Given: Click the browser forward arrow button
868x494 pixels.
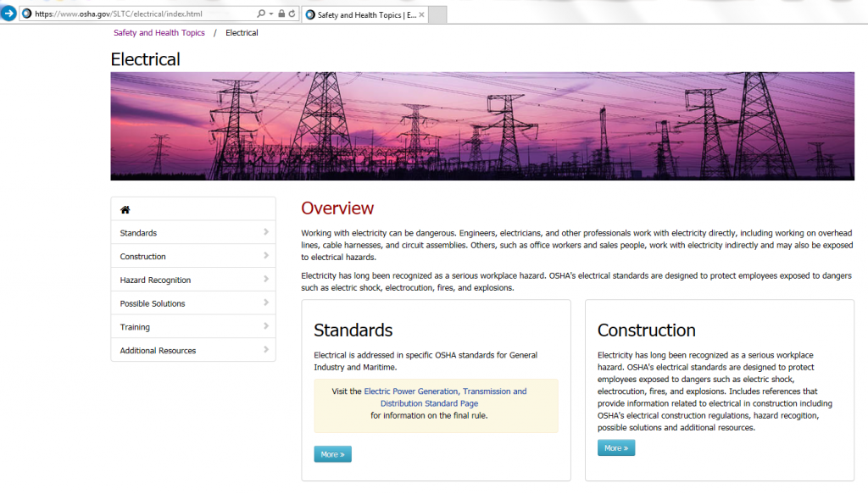Looking at the screenshot, I should (x=8, y=14).
